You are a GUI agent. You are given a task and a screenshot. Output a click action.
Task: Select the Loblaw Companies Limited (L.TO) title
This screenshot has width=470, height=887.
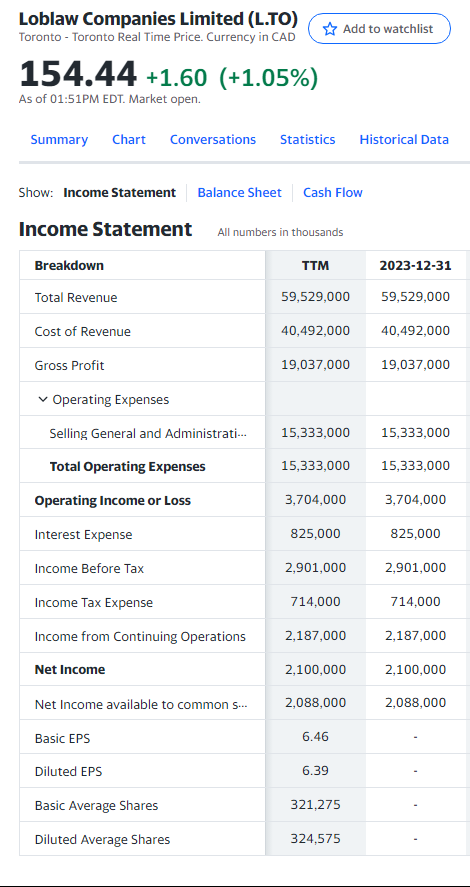point(158,19)
